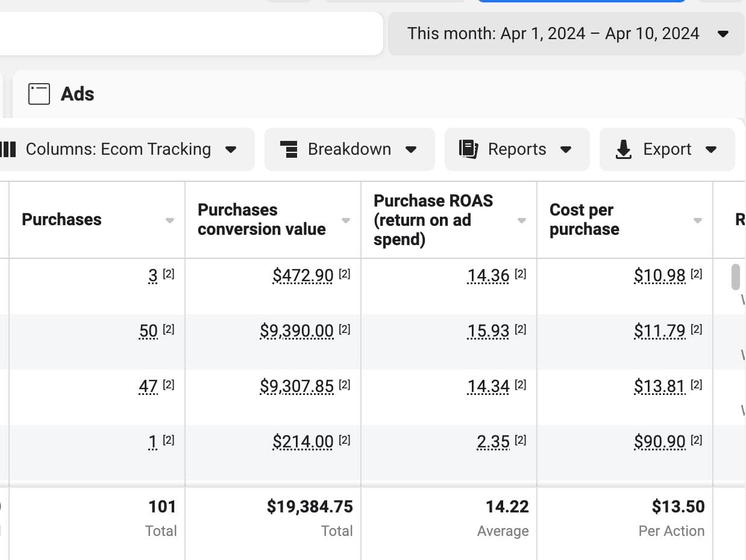Switch to the Ads tab
The width and height of the screenshot is (746, 560).
coord(77,94)
